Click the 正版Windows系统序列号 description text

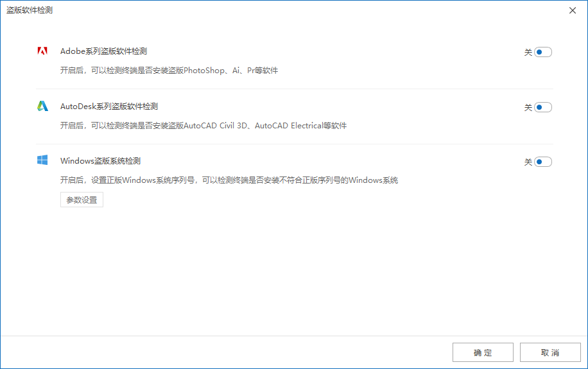pos(229,180)
